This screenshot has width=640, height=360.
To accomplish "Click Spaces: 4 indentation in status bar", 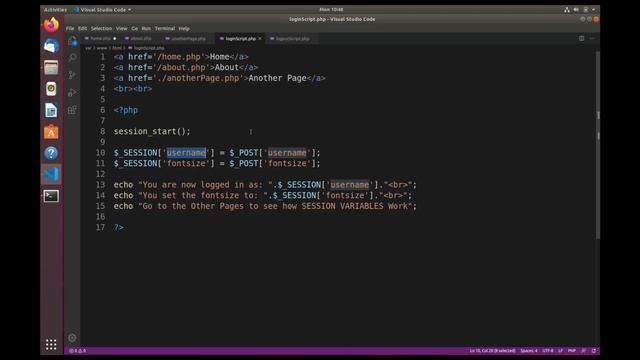I will click(x=529, y=351).
